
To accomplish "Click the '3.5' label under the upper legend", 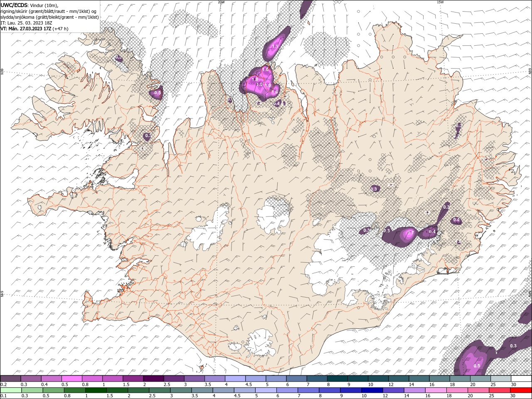I will (x=208, y=384).
